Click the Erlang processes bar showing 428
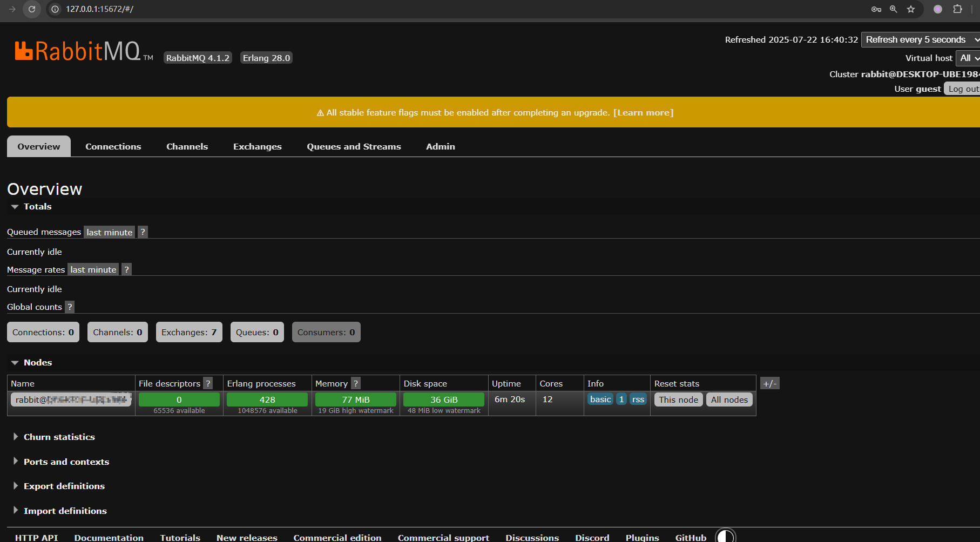This screenshot has height=542, width=980. [267, 399]
